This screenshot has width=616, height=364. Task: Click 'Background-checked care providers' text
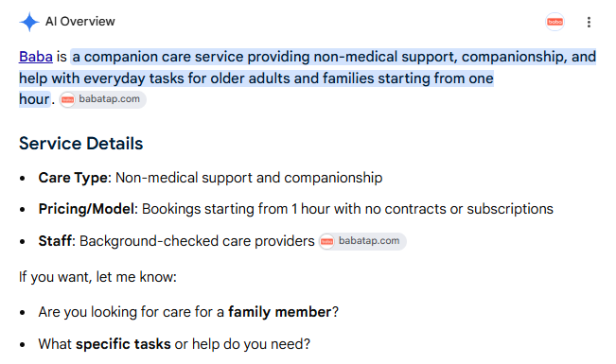click(197, 241)
